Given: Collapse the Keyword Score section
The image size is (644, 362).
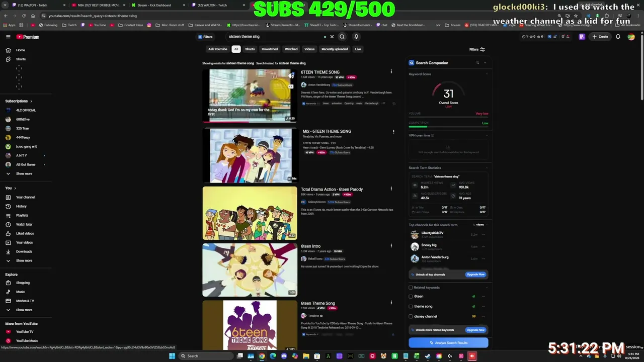Looking at the screenshot, I should coord(487,74).
